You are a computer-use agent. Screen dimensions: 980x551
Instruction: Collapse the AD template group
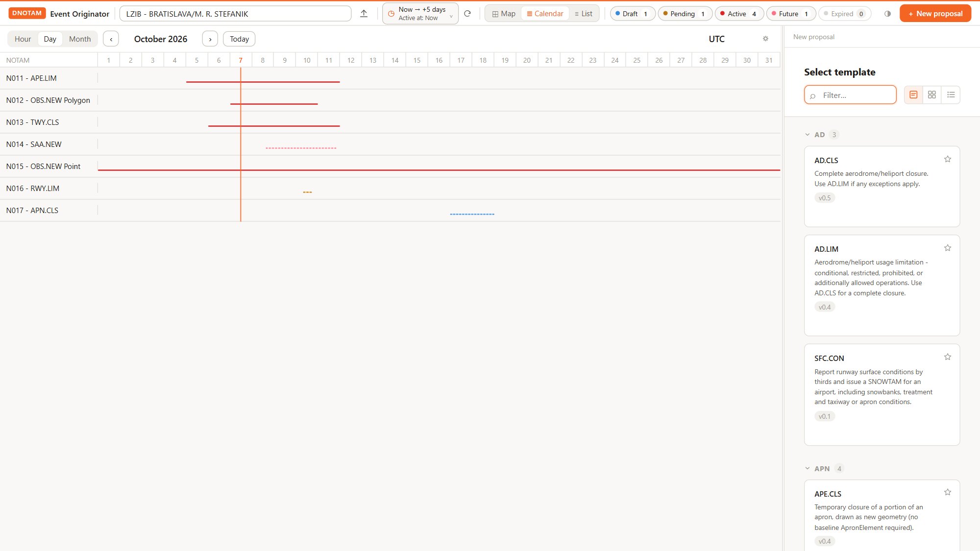tap(808, 135)
